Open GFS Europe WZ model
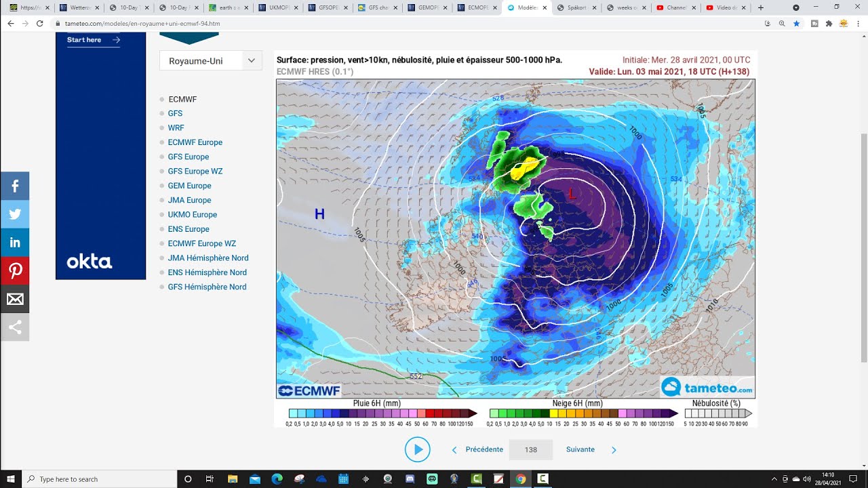Image resolution: width=868 pixels, height=488 pixels. [195, 171]
